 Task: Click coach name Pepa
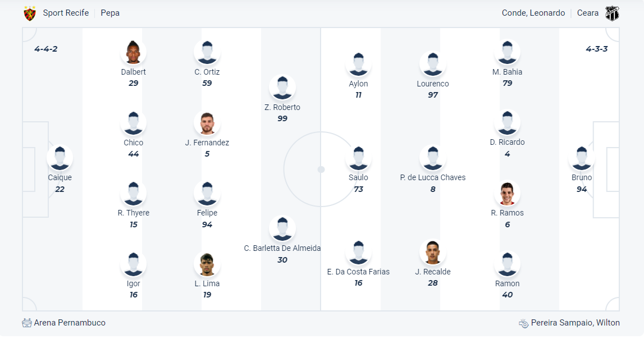(x=110, y=13)
